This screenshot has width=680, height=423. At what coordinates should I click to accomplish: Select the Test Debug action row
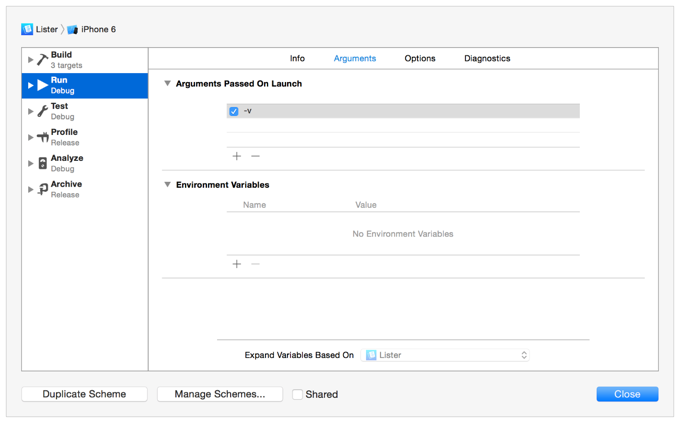[x=85, y=111]
